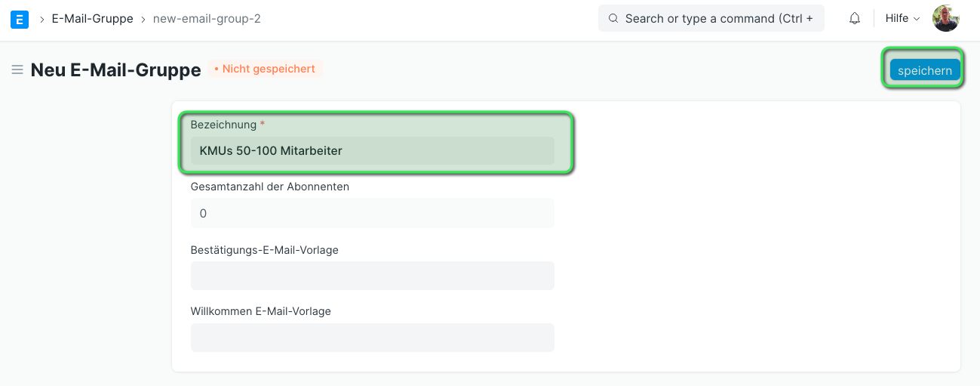Open the Willkommen E-Mail-Vorlage link field

(x=373, y=338)
